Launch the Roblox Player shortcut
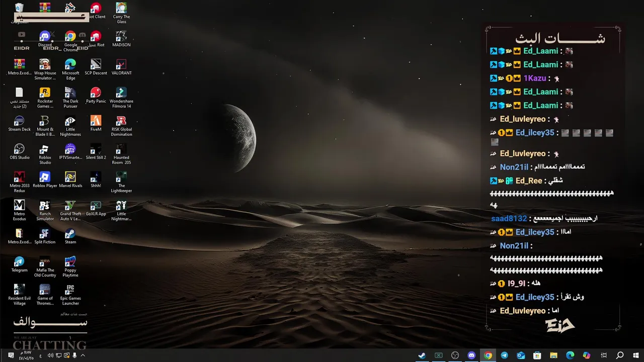Image resolution: width=644 pixels, height=362 pixels. point(45,179)
